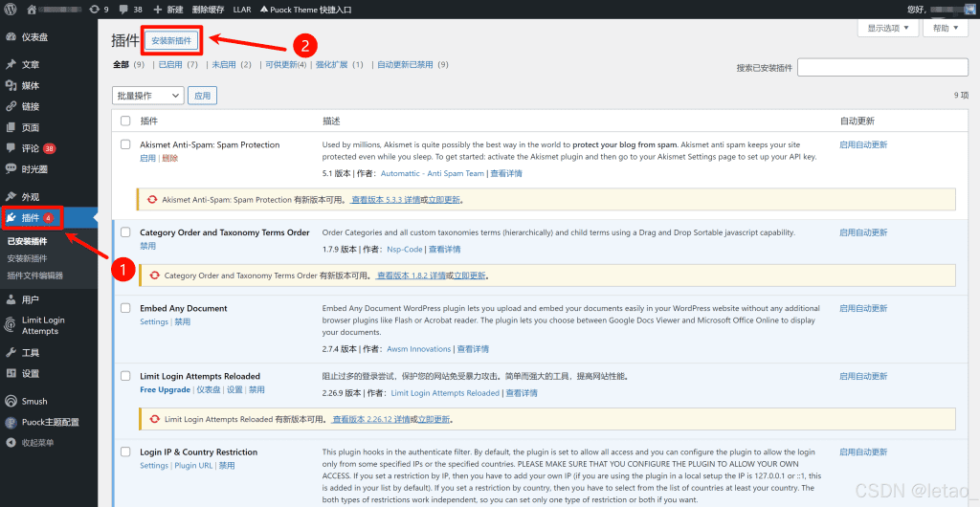
Task: Toggle the select-all checkbox in table header
Action: pyautogui.click(x=125, y=121)
